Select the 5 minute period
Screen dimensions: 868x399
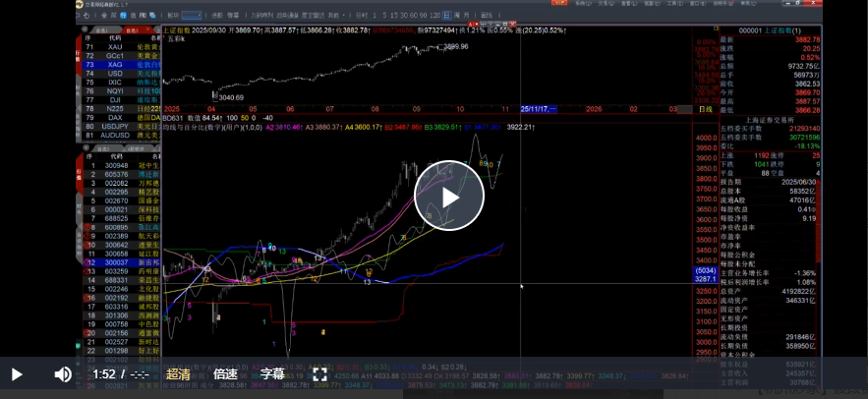click(384, 16)
